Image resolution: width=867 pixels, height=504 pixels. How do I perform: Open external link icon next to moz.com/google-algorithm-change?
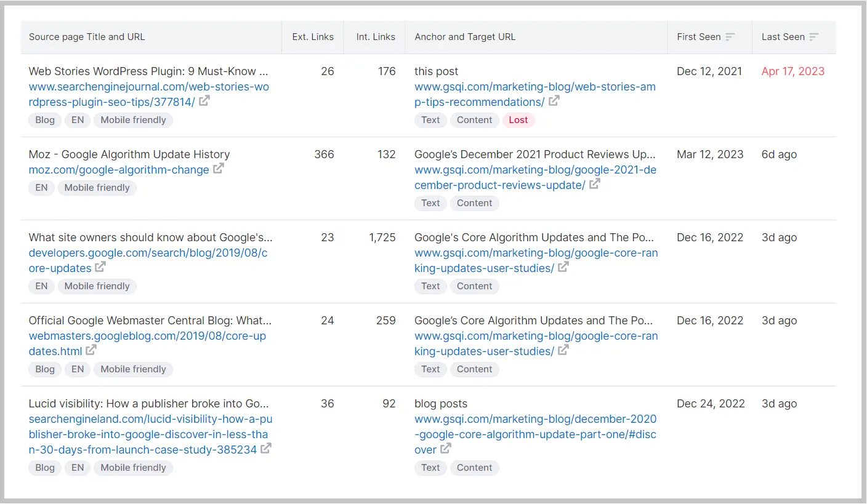[219, 169]
